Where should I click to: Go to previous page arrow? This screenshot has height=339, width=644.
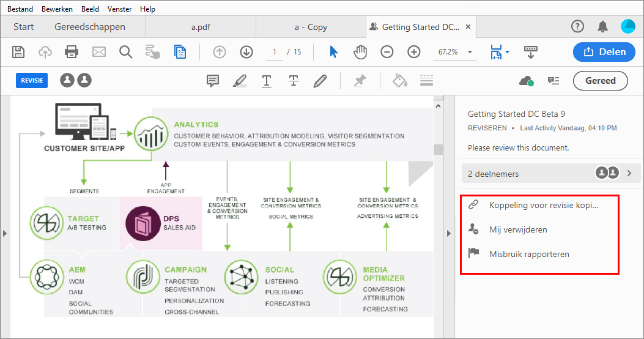(220, 52)
